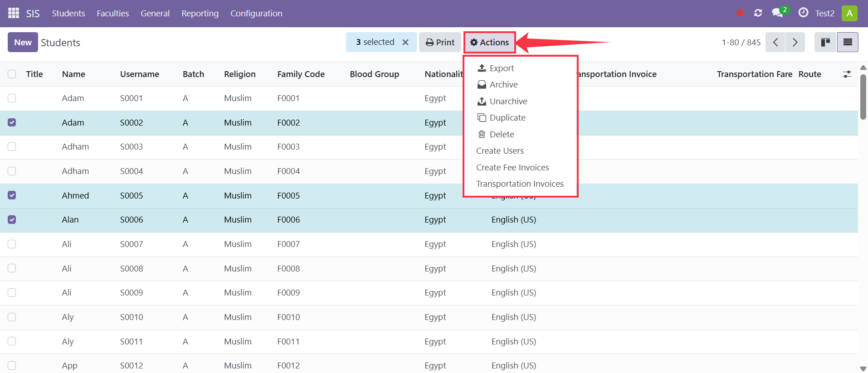Uncheck the S0002 Adam row checkbox
The width and height of the screenshot is (868, 373).
coord(12,122)
